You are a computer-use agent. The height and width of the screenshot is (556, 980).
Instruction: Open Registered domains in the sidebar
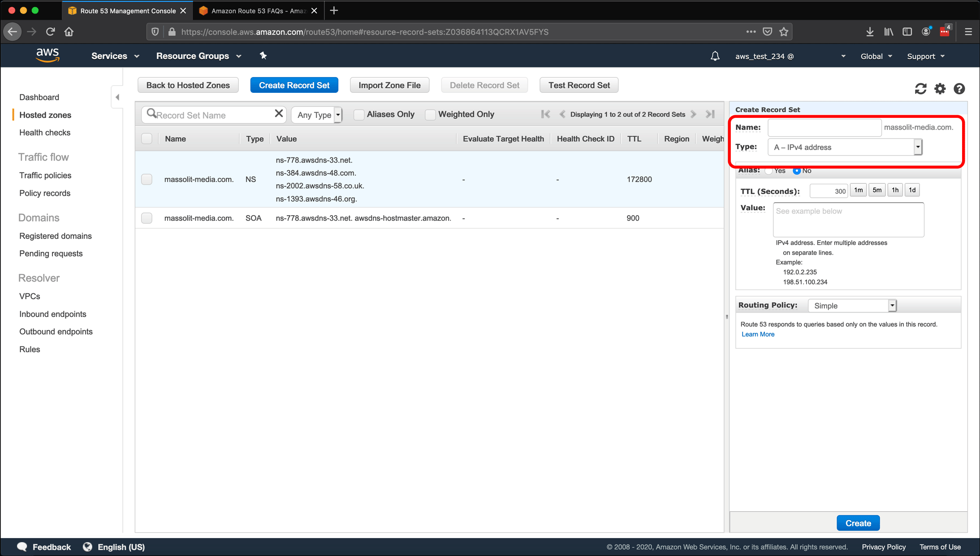click(x=56, y=236)
